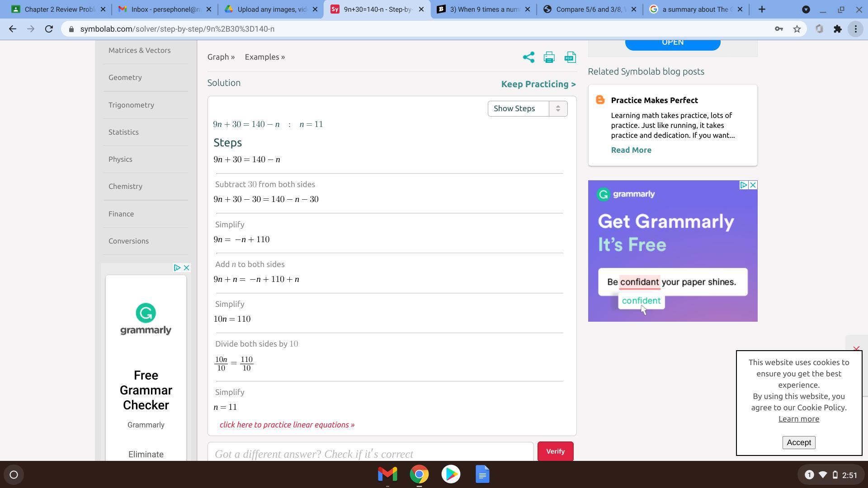Expand the Graph section
Viewport: 868px width, 488px height.
click(x=221, y=57)
